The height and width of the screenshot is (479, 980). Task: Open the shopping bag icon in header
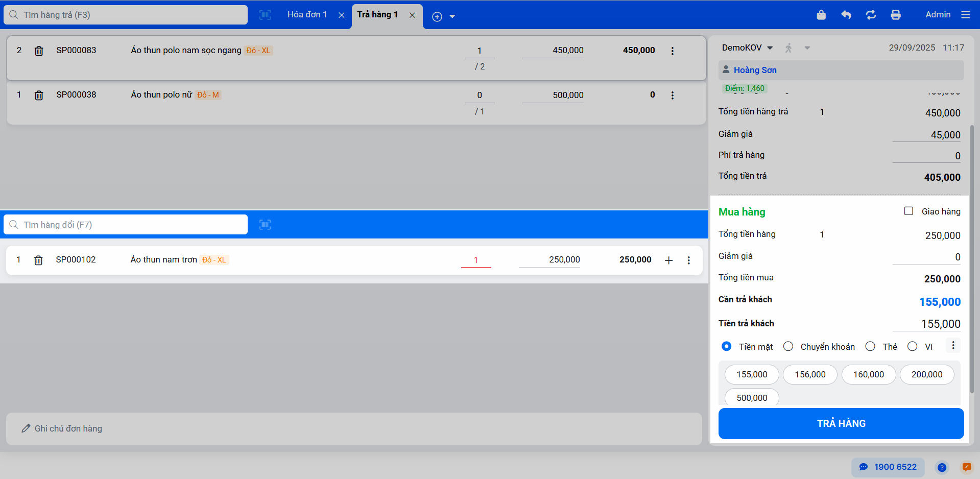click(821, 15)
